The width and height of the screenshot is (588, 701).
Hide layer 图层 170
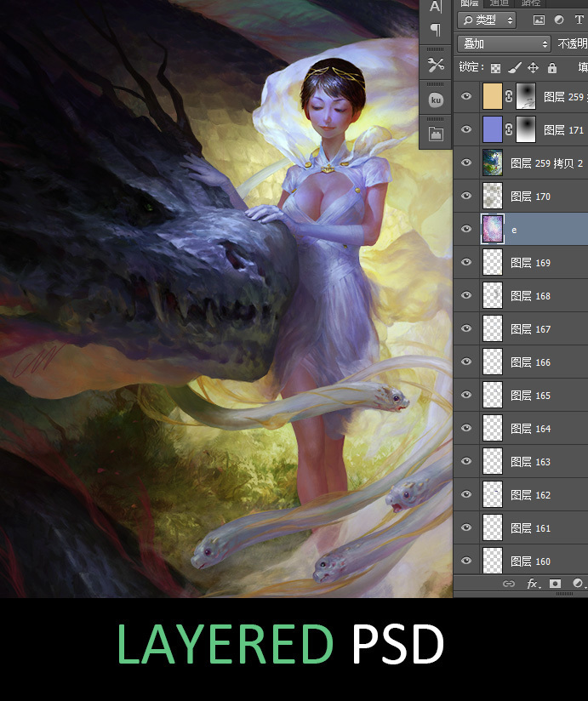point(466,196)
